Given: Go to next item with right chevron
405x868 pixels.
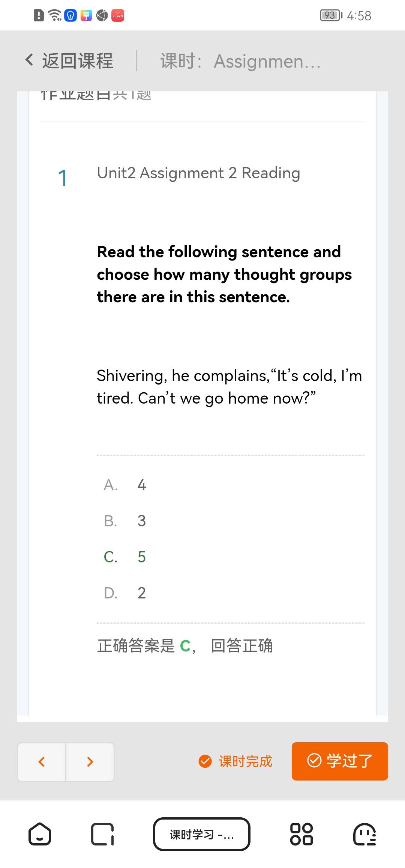Looking at the screenshot, I should pyautogui.click(x=90, y=761).
